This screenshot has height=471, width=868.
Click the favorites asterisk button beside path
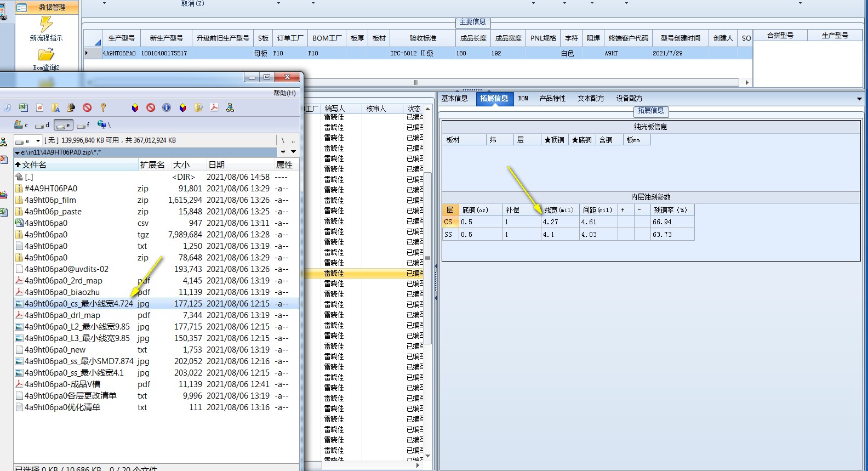(x=283, y=152)
